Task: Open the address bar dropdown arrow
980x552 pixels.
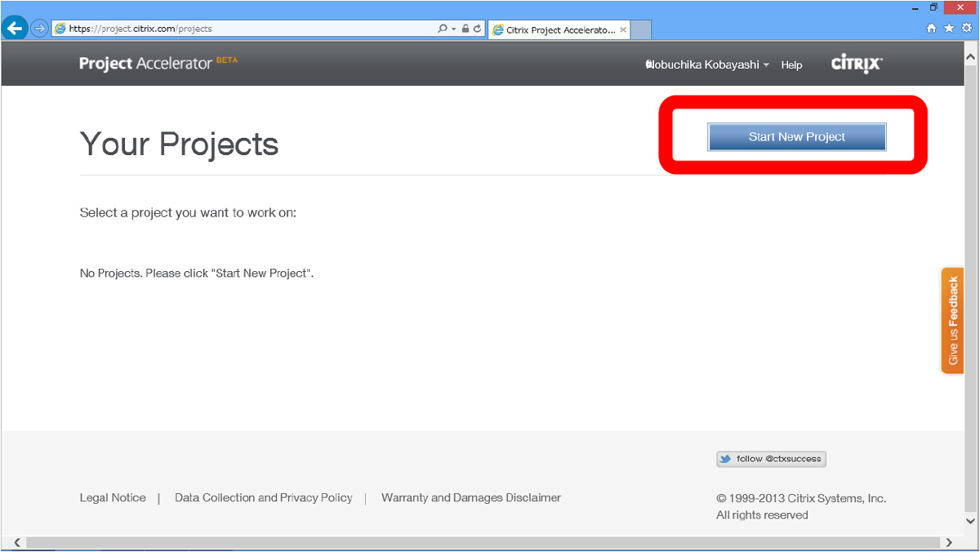Action: click(x=453, y=29)
